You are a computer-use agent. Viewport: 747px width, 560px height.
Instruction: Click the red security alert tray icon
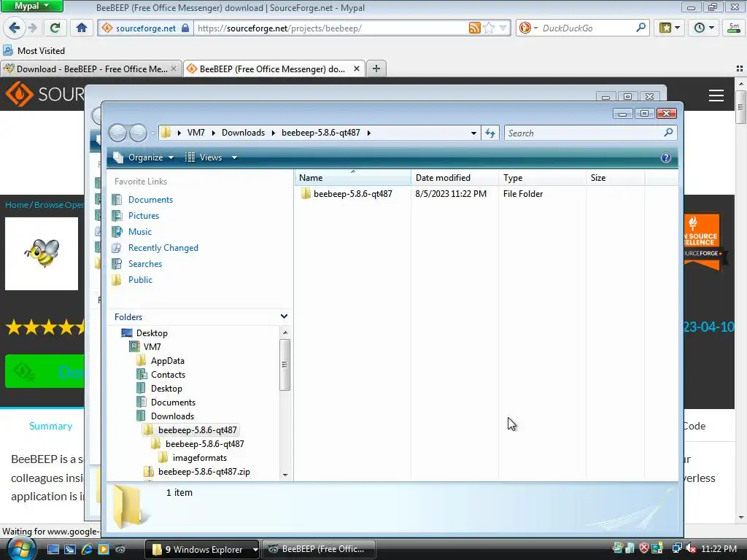coord(643,548)
